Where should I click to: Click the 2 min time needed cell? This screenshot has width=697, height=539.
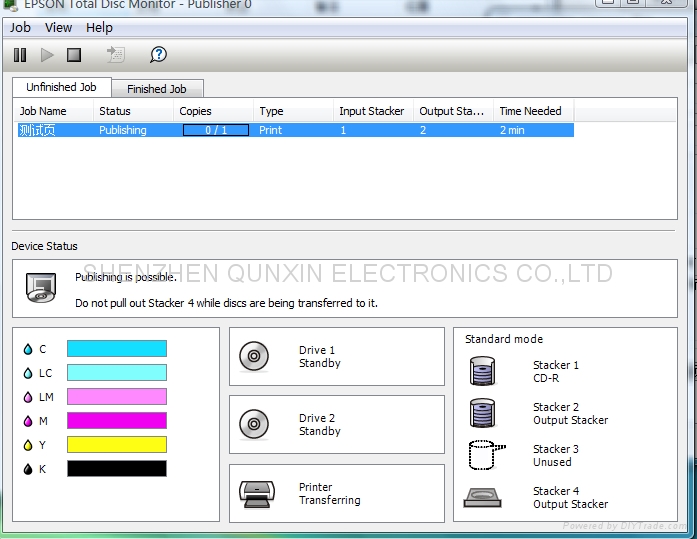click(512, 130)
